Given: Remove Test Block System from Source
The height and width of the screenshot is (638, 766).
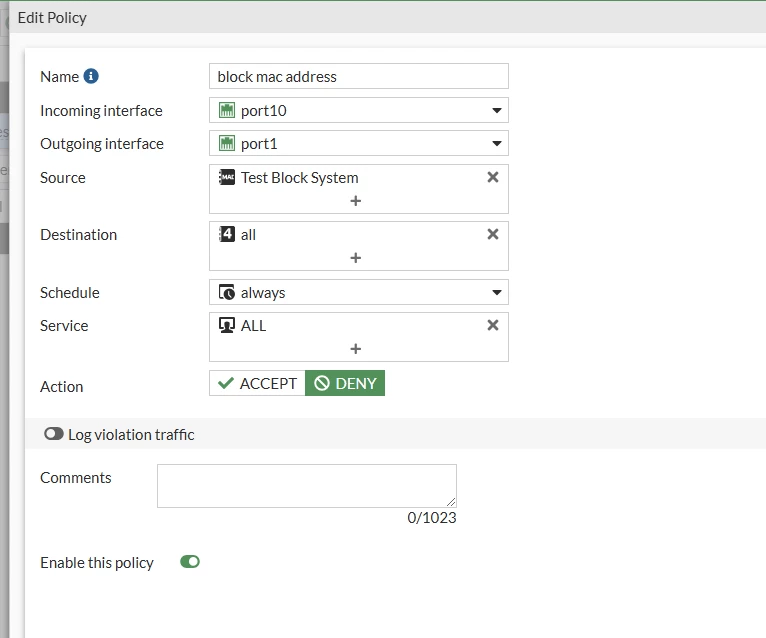Looking at the screenshot, I should [x=493, y=177].
